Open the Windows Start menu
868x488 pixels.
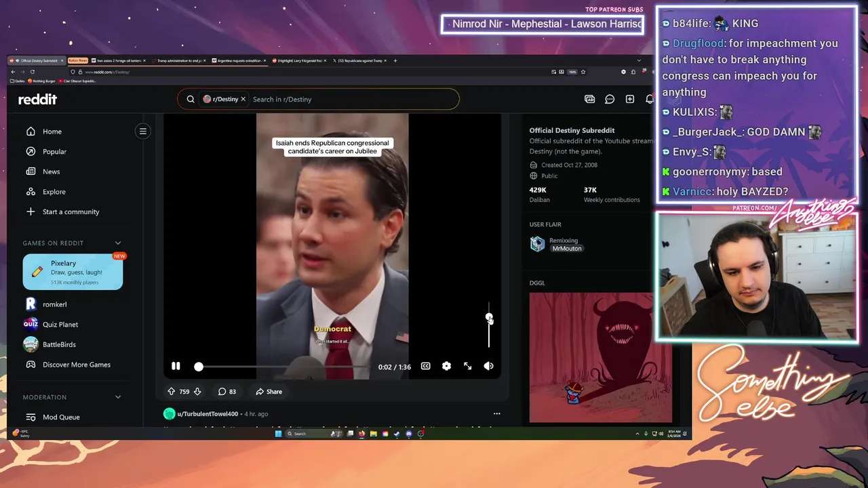(278, 434)
